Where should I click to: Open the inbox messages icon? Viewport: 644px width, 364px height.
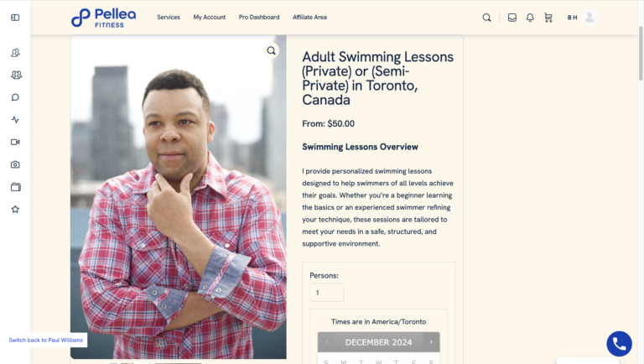coord(512,18)
